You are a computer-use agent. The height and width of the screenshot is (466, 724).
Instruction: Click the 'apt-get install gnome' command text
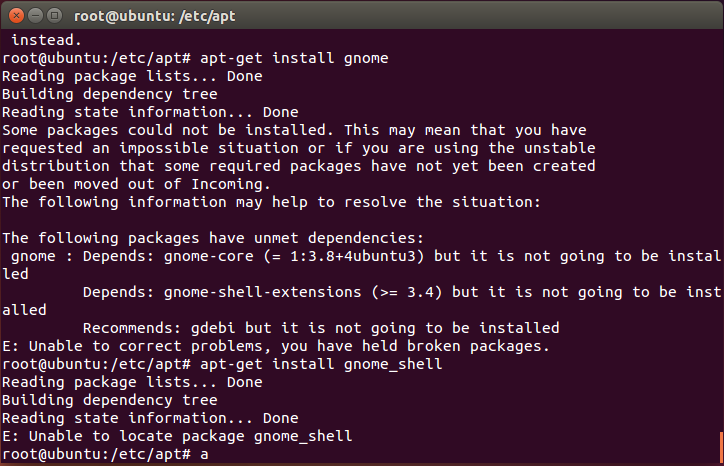point(294,58)
